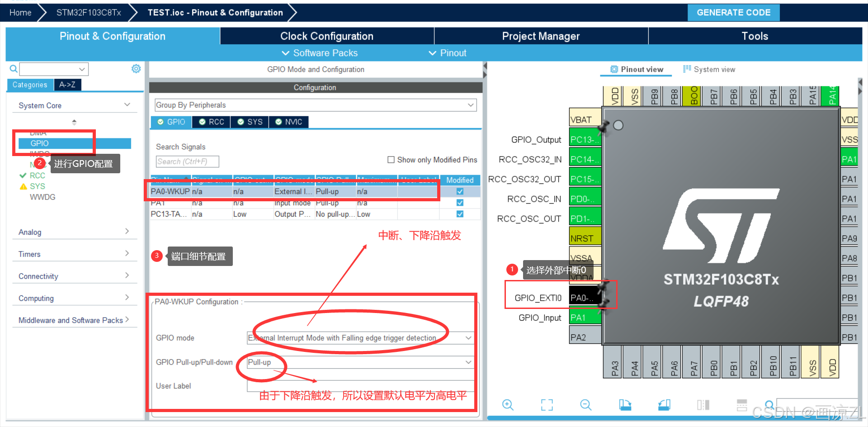Open the Pinout dropdown menu
868x427 pixels.
click(x=448, y=53)
